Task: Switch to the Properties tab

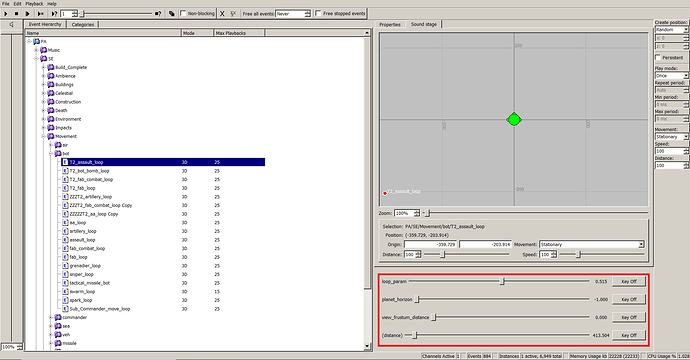Action: point(390,25)
